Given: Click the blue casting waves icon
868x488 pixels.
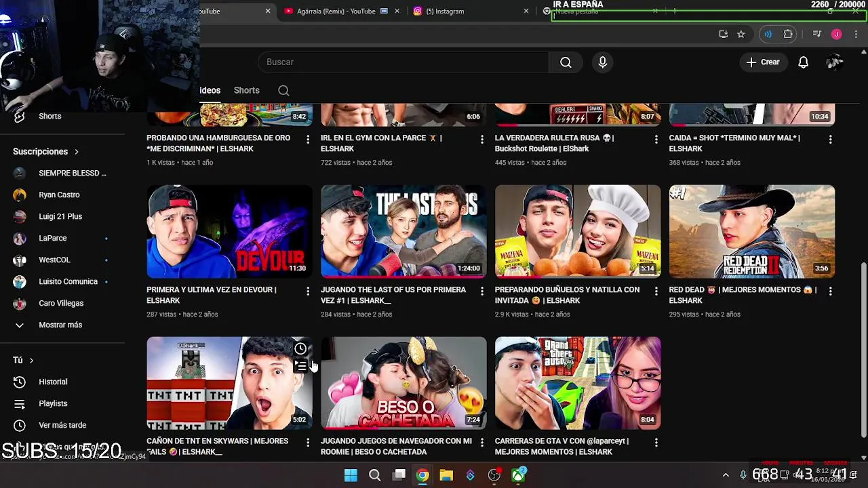Looking at the screenshot, I should [x=768, y=34].
